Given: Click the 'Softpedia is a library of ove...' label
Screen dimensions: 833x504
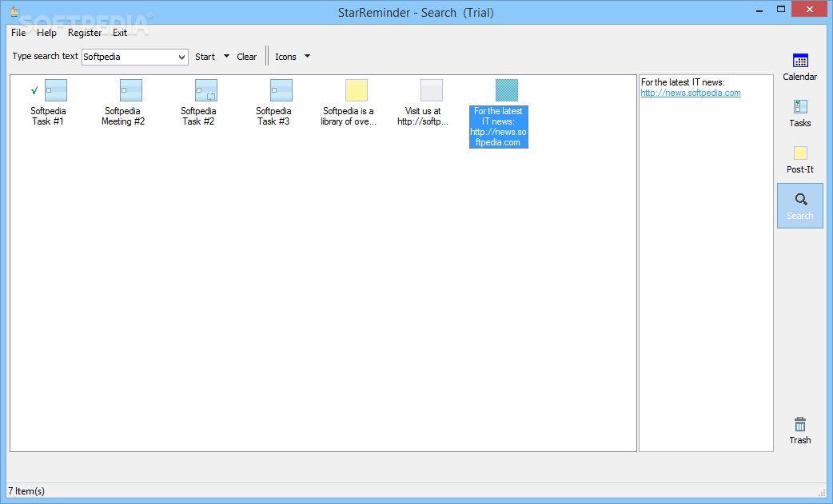Looking at the screenshot, I should 349,116.
